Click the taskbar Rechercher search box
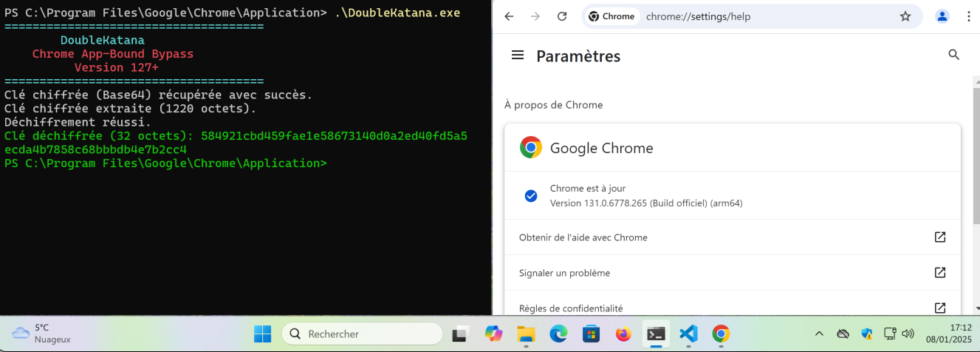This screenshot has height=352, width=980. click(x=363, y=334)
